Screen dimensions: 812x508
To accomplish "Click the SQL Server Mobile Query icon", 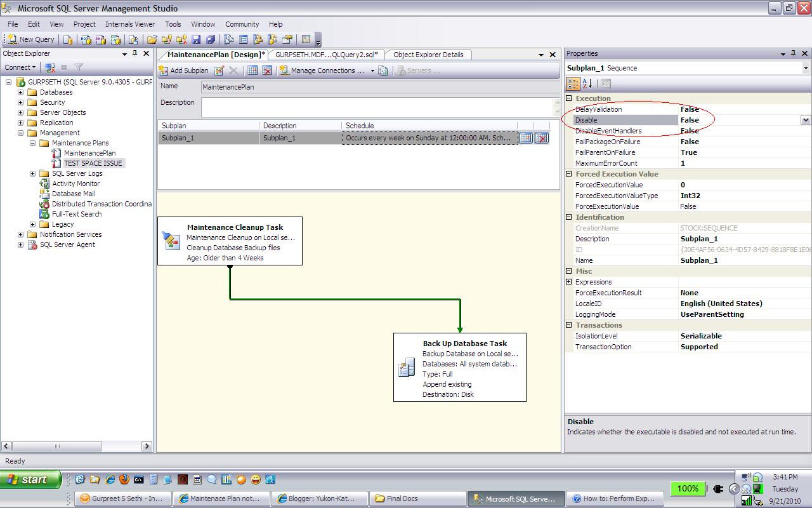I will [133, 39].
